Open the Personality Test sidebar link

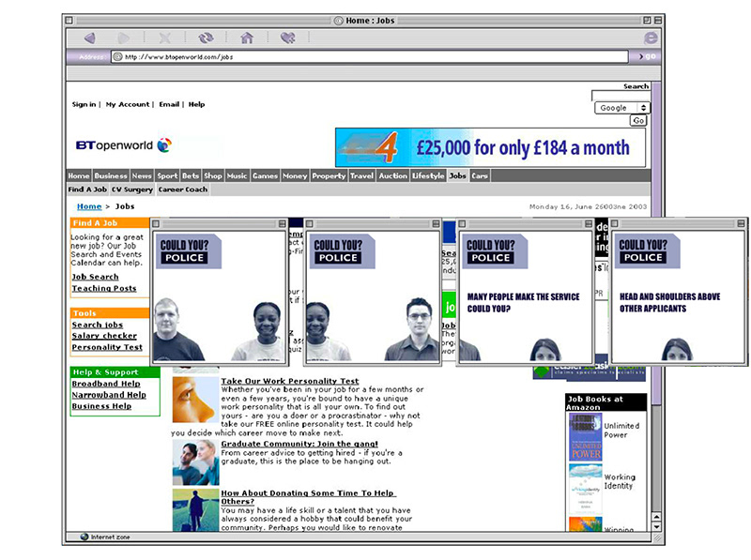click(x=107, y=347)
